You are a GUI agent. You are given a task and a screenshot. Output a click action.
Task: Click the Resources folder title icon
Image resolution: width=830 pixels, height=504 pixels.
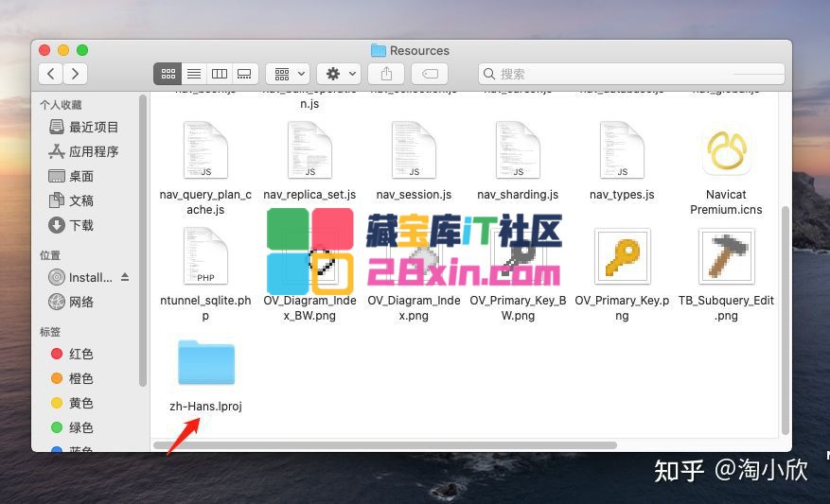[378, 50]
